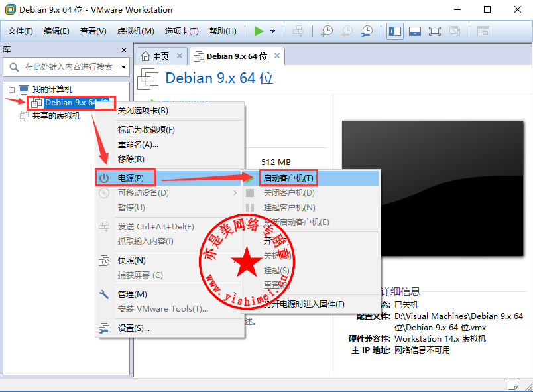Close the library panel
533x392 pixels.
click(x=124, y=50)
